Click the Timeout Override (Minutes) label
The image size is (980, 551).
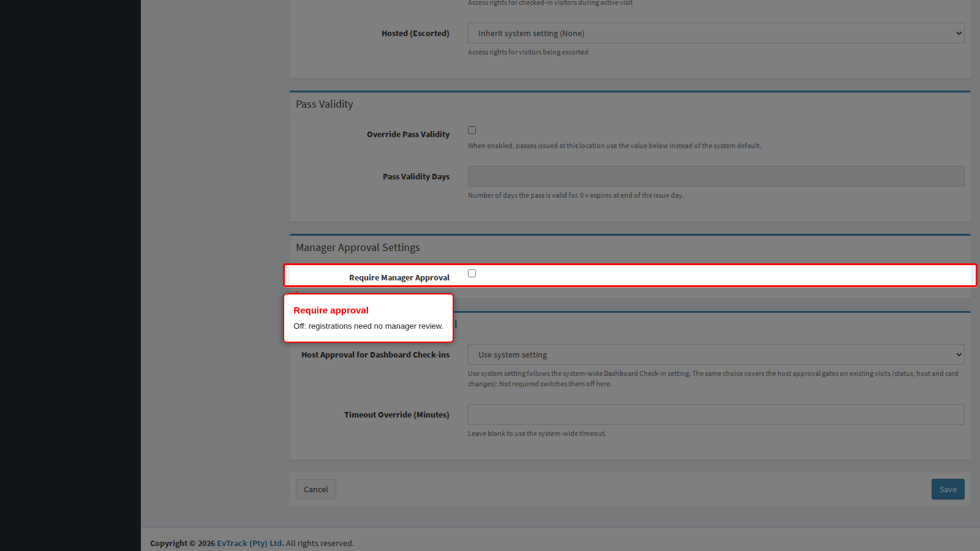pyautogui.click(x=397, y=414)
